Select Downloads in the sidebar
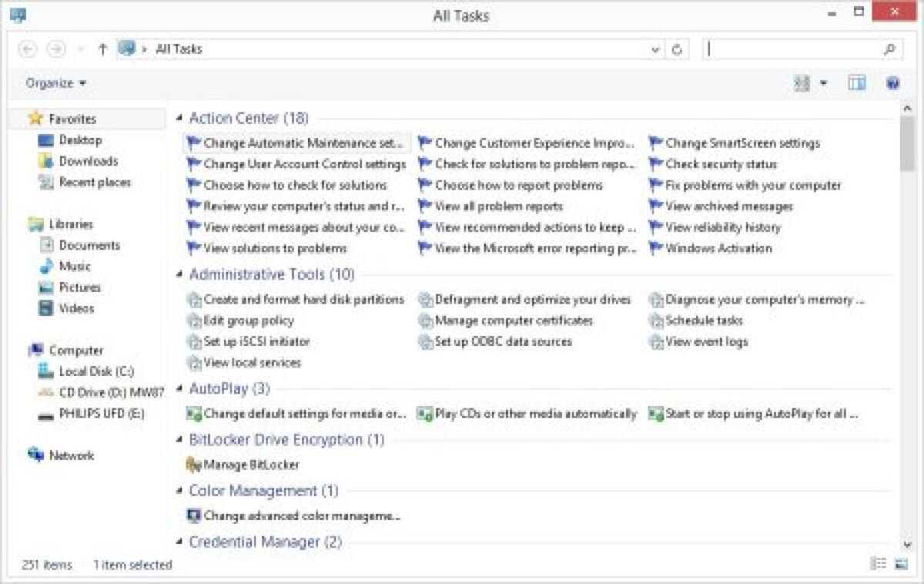This screenshot has height=584, width=924. 87,161
